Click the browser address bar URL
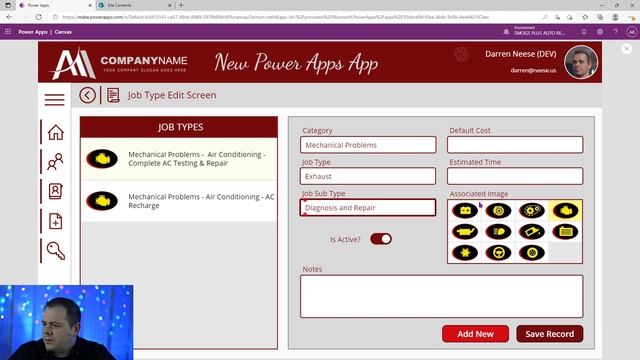640x360 pixels. 276,17
